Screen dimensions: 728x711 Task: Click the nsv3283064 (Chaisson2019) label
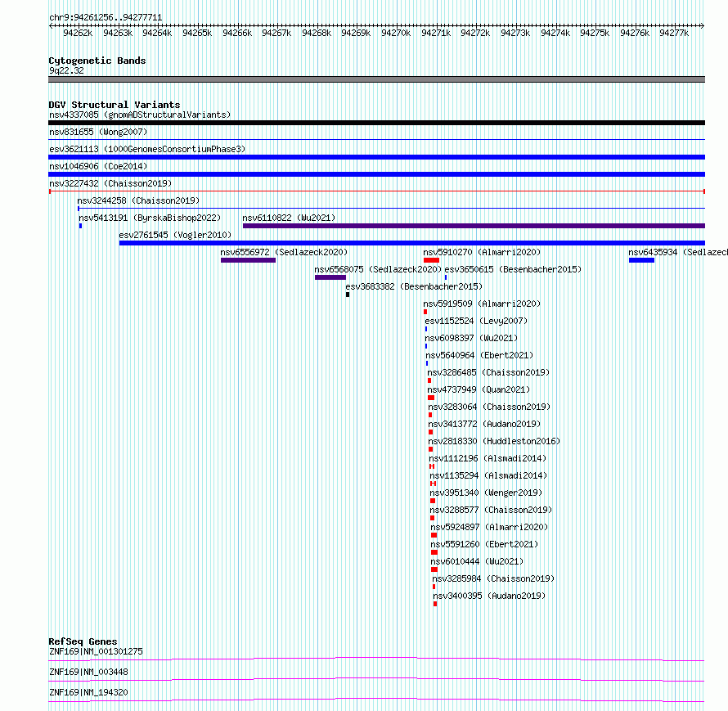point(489,407)
